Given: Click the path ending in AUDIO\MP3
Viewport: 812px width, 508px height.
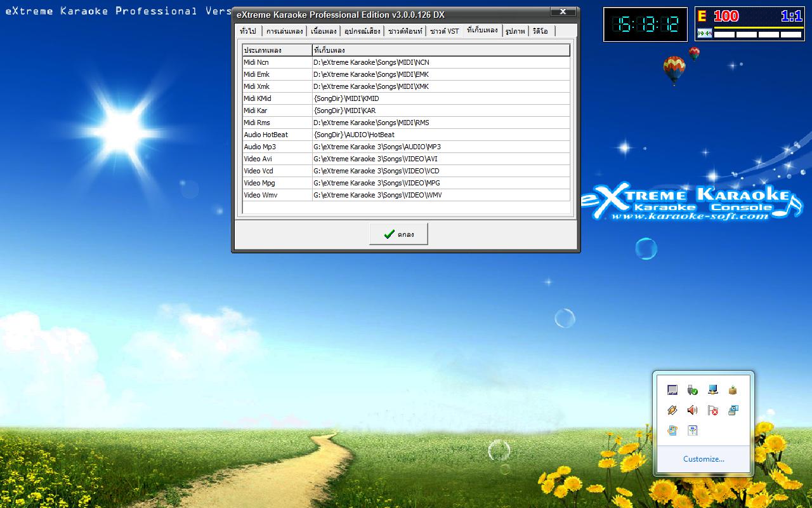Looking at the screenshot, I should [441, 147].
